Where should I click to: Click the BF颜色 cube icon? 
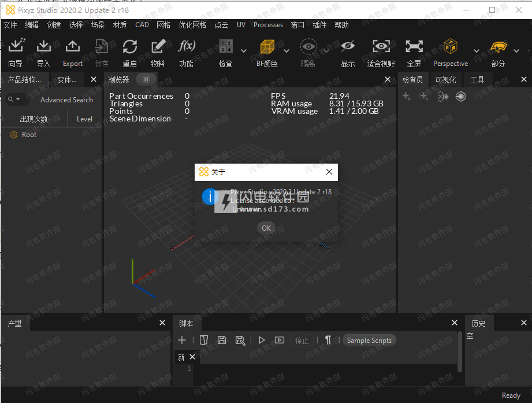click(x=267, y=46)
